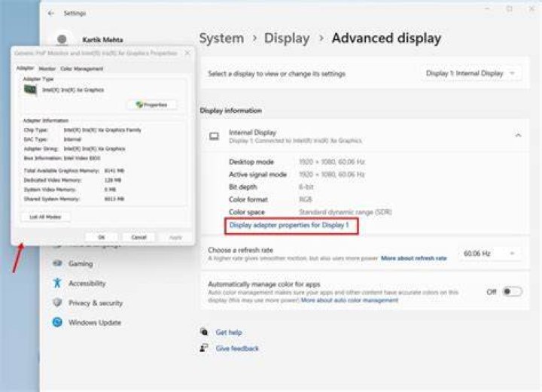Click the Dedicated Video Memory 128 MB value
This screenshot has width=542, height=392.
click(x=113, y=180)
